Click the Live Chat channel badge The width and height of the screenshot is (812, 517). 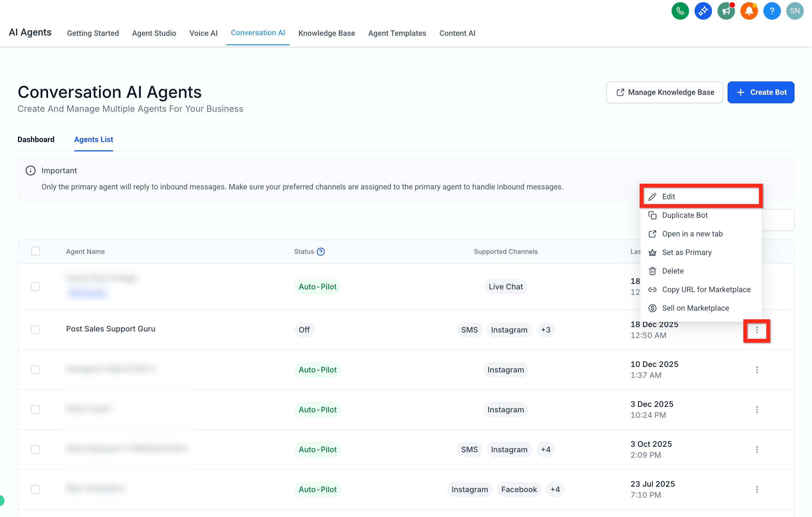(x=505, y=287)
